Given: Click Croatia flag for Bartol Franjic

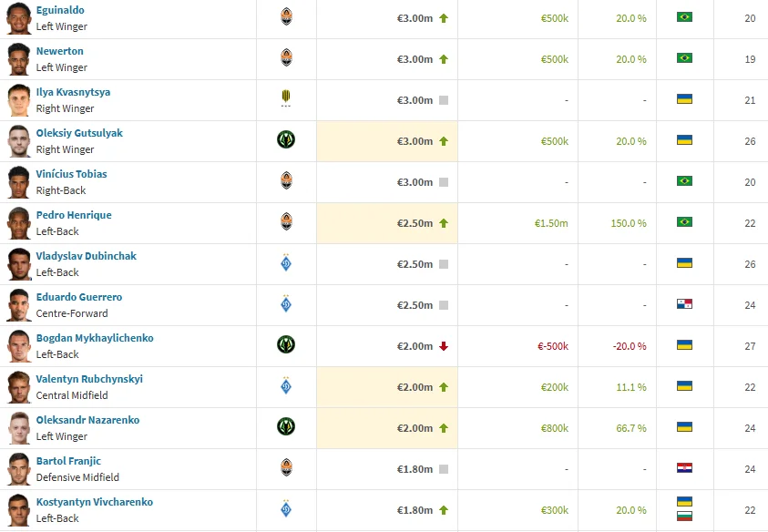Looking at the screenshot, I should 684,468.
